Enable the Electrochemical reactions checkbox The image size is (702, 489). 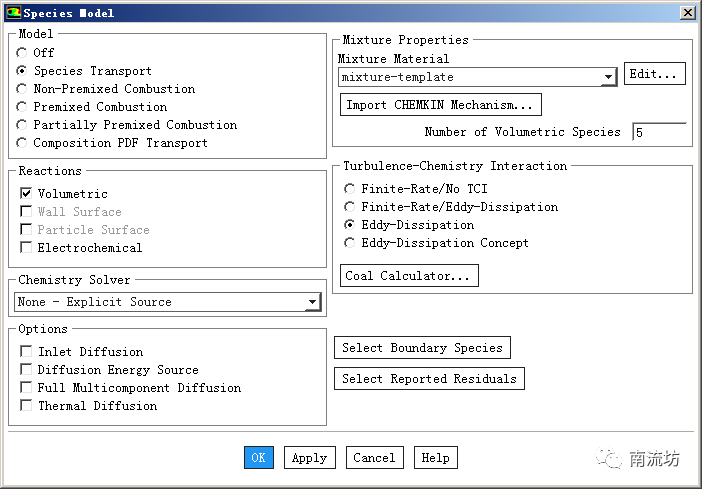click(x=27, y=248)
